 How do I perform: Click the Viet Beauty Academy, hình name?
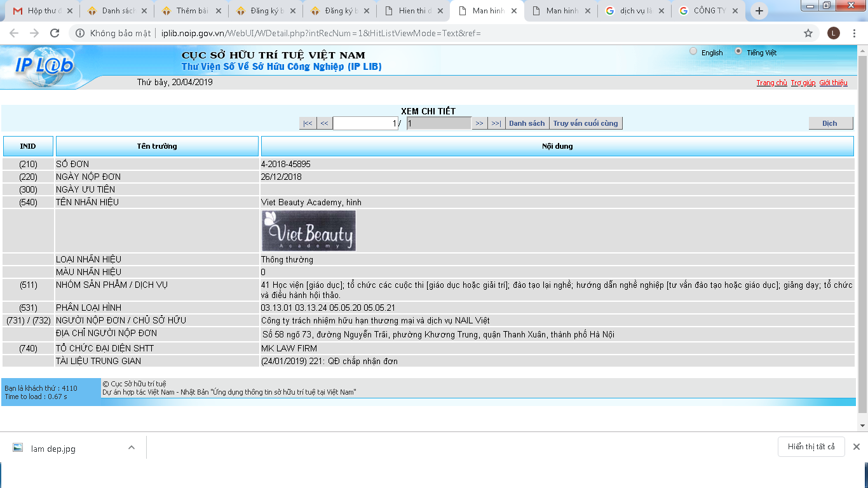(x=311, y=202)
